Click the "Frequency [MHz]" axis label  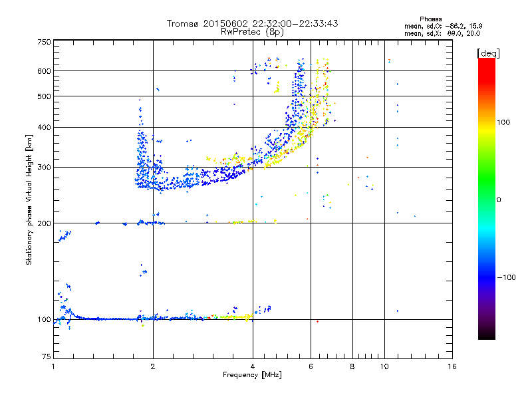click(x=252, y=375)
